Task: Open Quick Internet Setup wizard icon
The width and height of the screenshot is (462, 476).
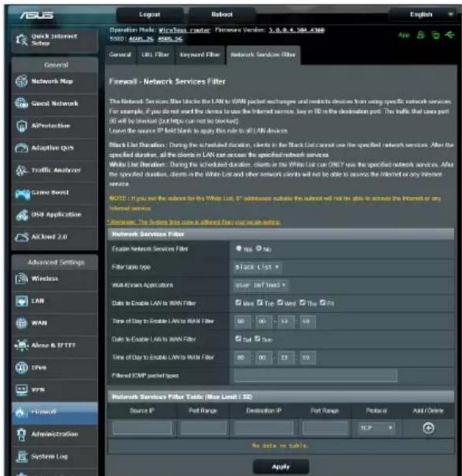Action: tap(21, 40)
